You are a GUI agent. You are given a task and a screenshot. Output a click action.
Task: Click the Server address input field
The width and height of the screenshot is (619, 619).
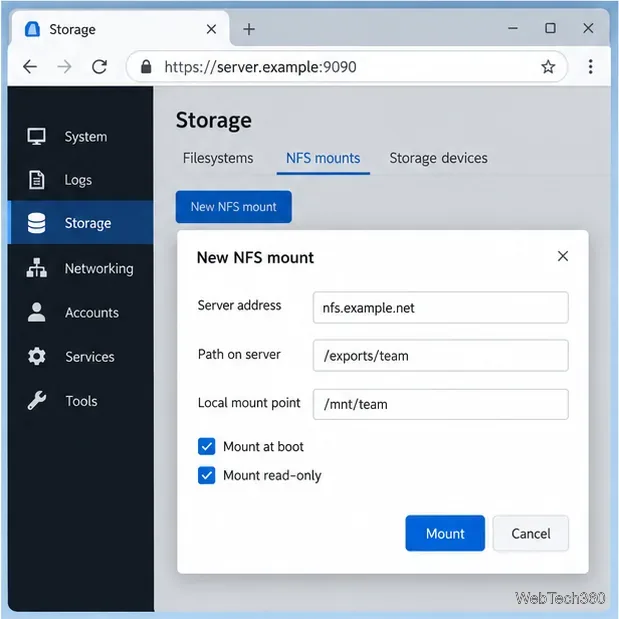tap(441, 308)
